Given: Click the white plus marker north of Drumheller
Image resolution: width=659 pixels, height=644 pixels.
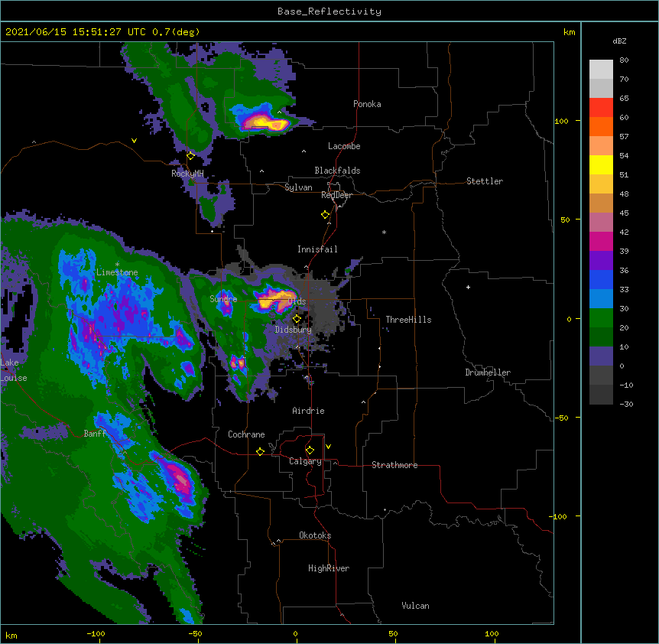Looking at the screenshot, I should (x=468, y=287).
